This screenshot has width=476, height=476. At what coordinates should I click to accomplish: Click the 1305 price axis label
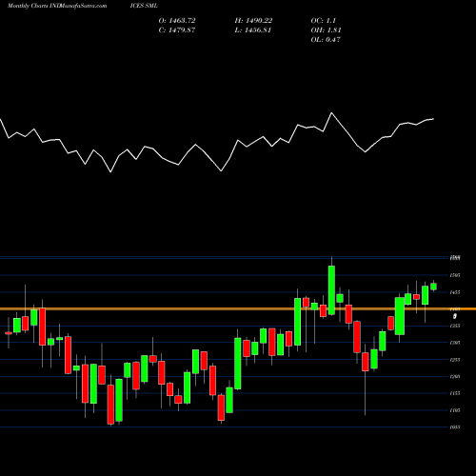pos(455,343)
